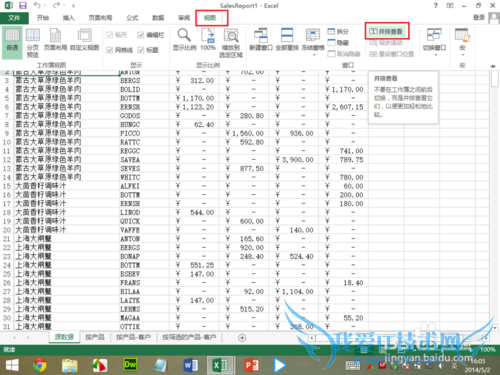500x375 pixels.
Task: Select cell with value 1,104.00
Action: click(293, 292)
